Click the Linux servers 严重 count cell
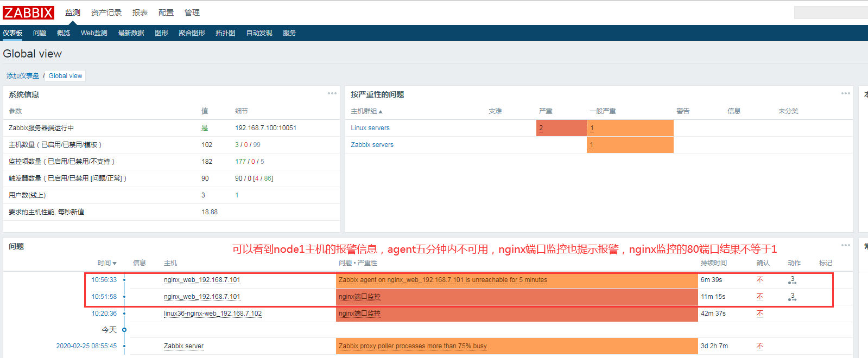Viewport: 868px width, 358px height. [561, 128]
